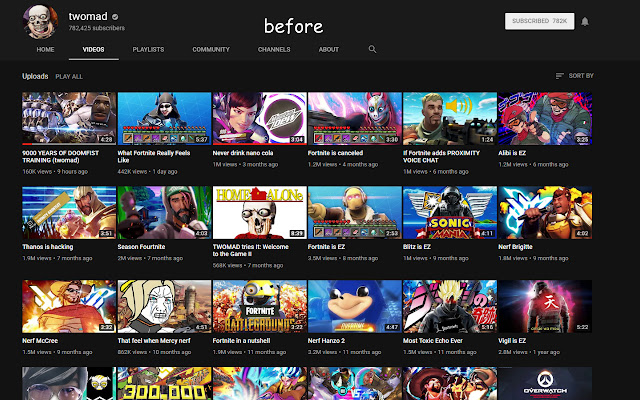Open the 300,000 thumbnail in the bottom row
This screenshot has width=640, height=400.
pyautogui.click(x=164, y=383)
